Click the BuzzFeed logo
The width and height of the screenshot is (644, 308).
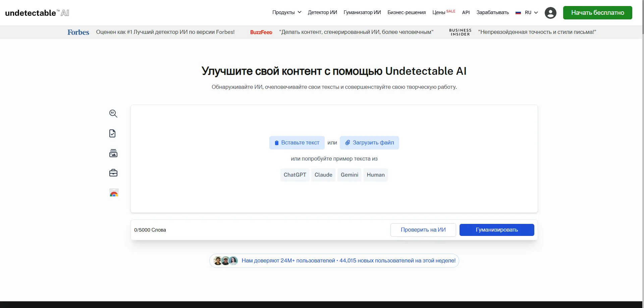point(261,32)
